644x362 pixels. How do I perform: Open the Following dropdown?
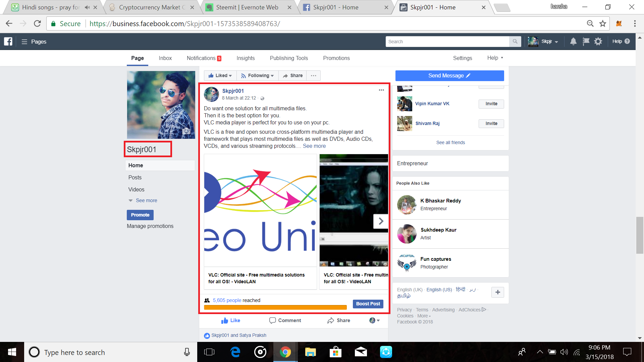pyautogui.click(x=257, y=76)
